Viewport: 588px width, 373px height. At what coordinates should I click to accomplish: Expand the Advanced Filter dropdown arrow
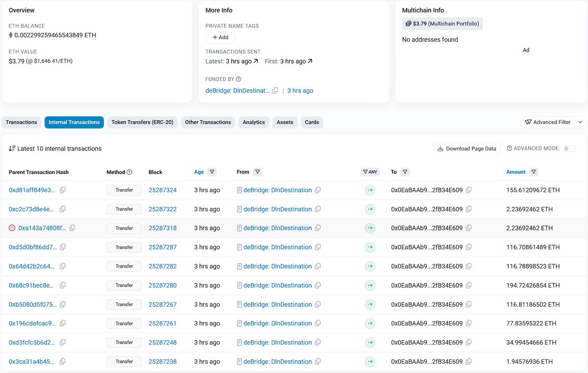click(580, 122)
